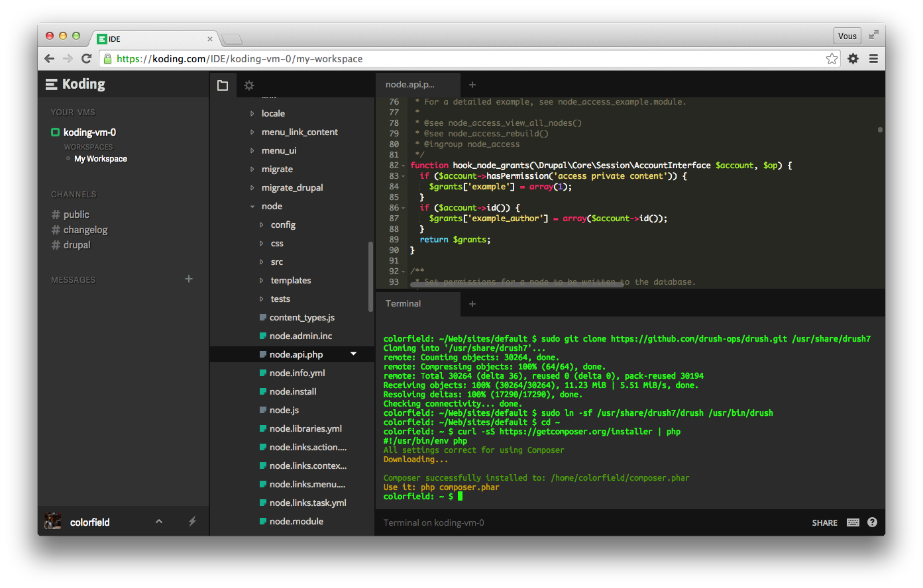Click the SHARE button in the terminal bar
The image size is (923, 588).
pos(824,522)
